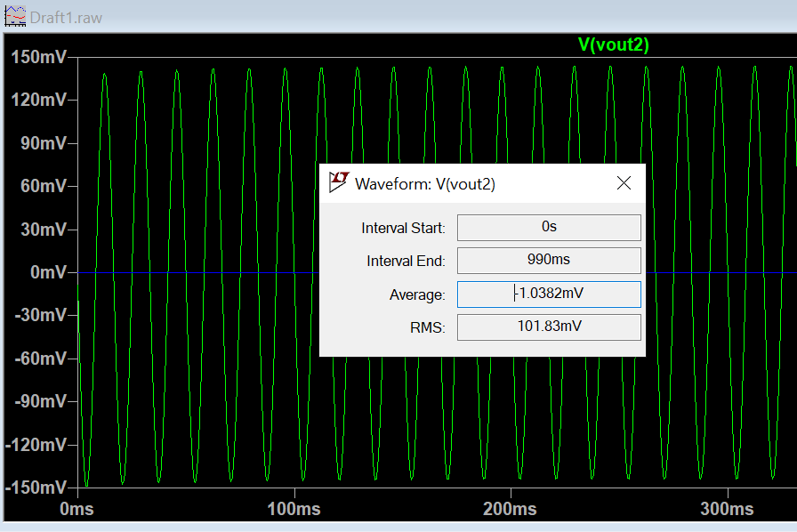Image resolution: width=797 pixels, height=532 pixels.
Task: Click the -120mV vertical axis label
Action: click(x=36, y=445)
